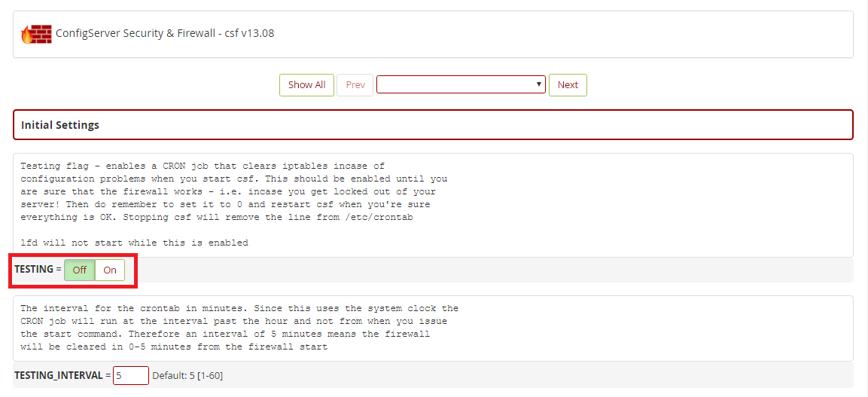Click the crontab interval description box
Viewport: 868px width, 397px height.
pos(433,328)
